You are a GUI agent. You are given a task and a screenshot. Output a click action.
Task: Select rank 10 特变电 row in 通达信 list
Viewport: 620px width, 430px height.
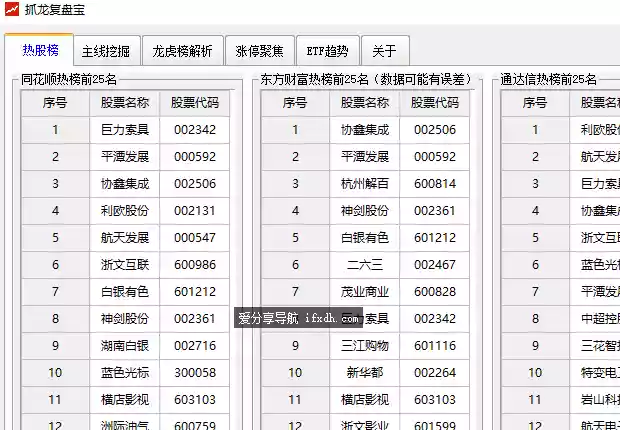click(x=561, y=372)
